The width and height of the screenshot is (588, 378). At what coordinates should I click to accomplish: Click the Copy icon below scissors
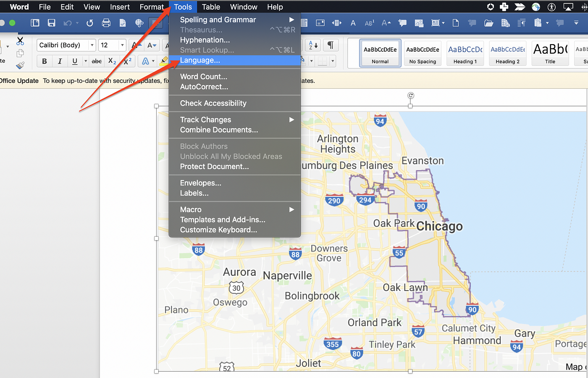(x=20, y=53)
